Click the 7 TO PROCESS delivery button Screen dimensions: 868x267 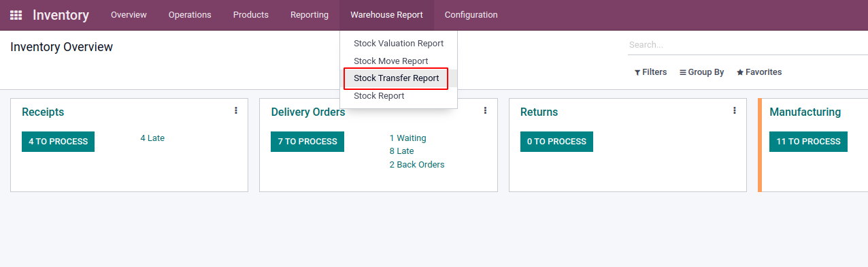tap(307, 142)
